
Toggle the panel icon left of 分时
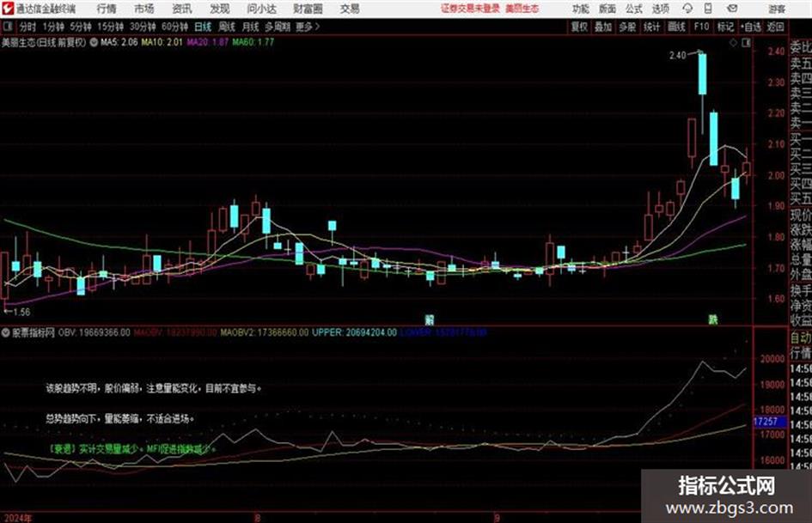(8, 27)
